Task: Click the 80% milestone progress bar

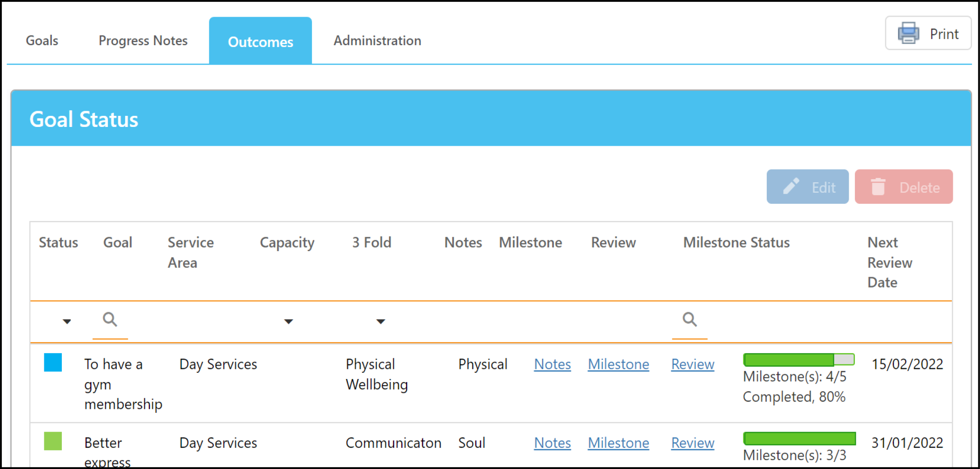Action: [799, 360]
